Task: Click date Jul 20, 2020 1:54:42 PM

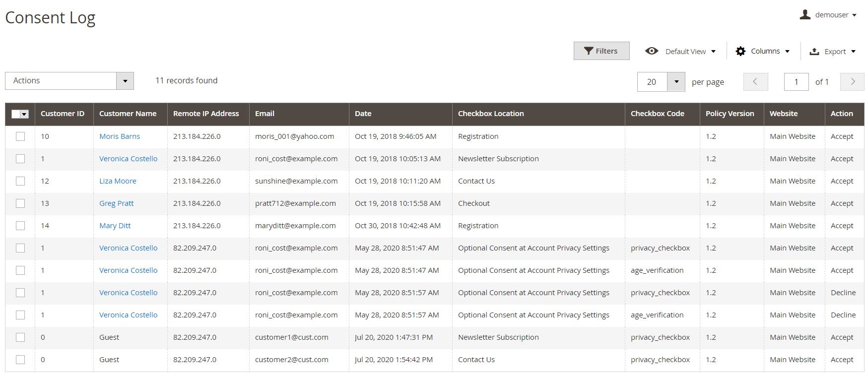Action: 394,360
